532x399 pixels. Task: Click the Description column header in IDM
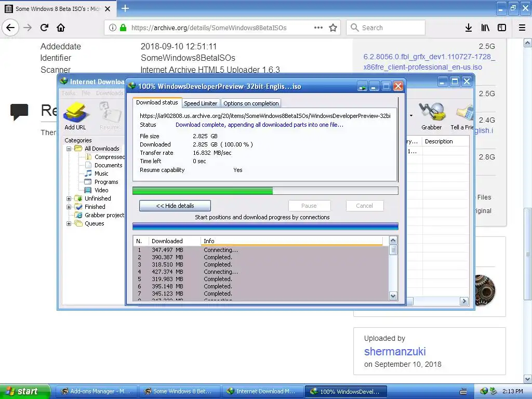446,141
